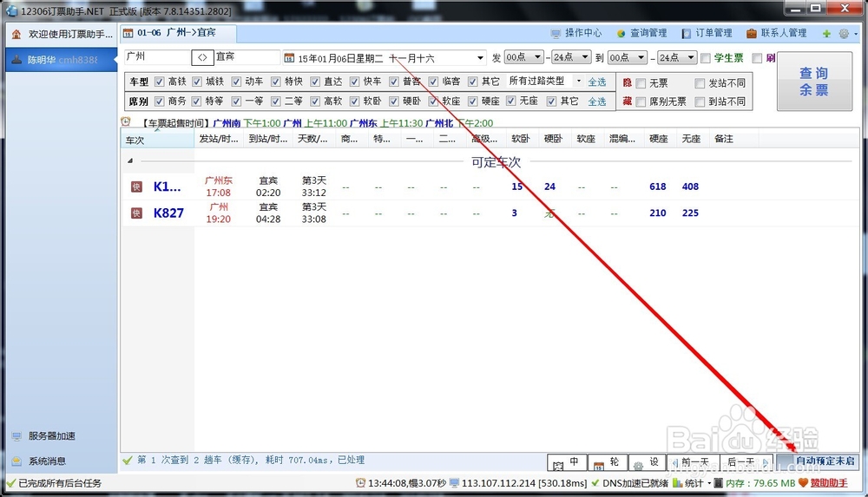Open 查询管理 query management
This screenshot has width=868, height=497.
[x=641, y=33]
